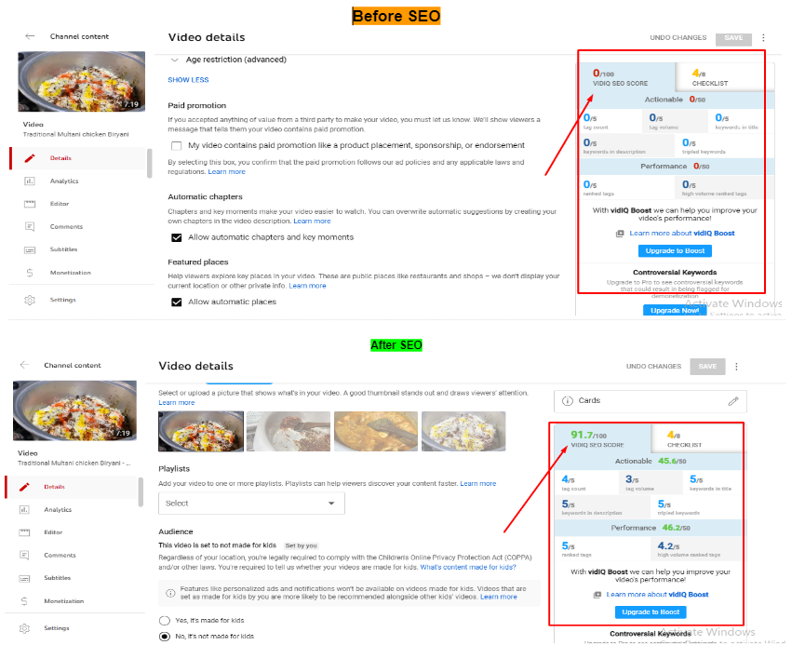The width and height of the screenshot is (805, 672).
Task: Select second thumbnail with spice bowl
Action: (x=288, y=431)
